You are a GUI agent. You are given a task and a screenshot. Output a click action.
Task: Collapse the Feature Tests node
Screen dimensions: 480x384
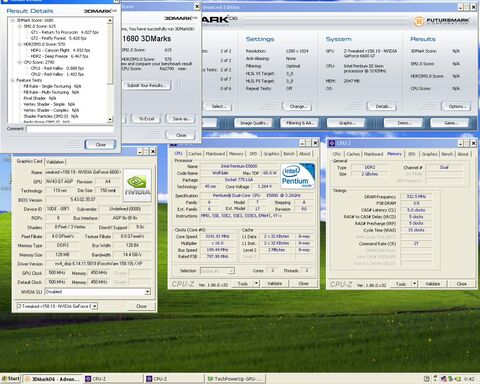click(x=13, y=80)
